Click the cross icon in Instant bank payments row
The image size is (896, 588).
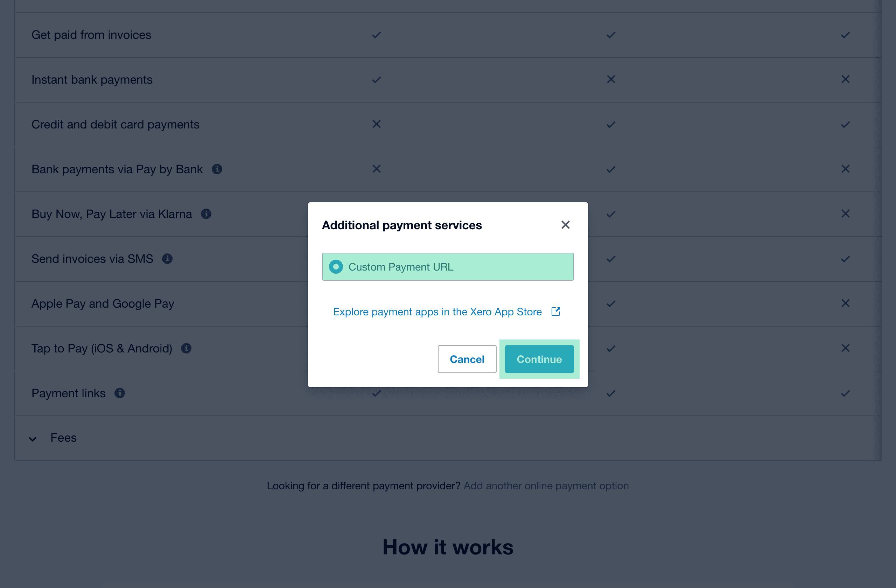(611, 79)
